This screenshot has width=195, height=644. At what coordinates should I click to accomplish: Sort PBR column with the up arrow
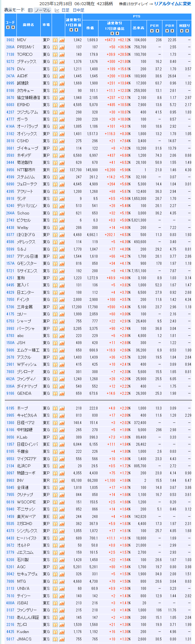[168, 31]
